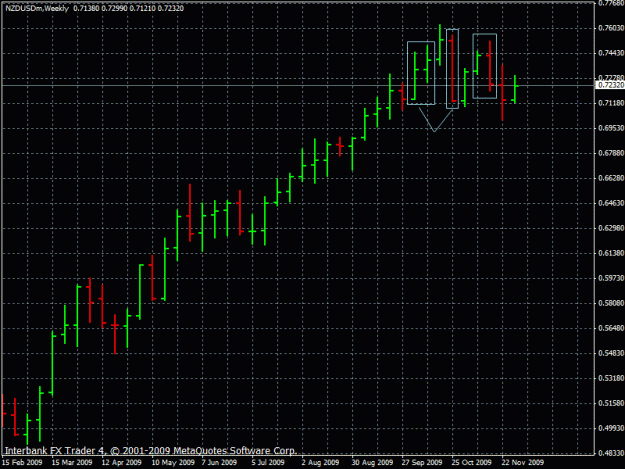
Task: Click the 25 Oct 2009 date label
Action: coord(472,462)
